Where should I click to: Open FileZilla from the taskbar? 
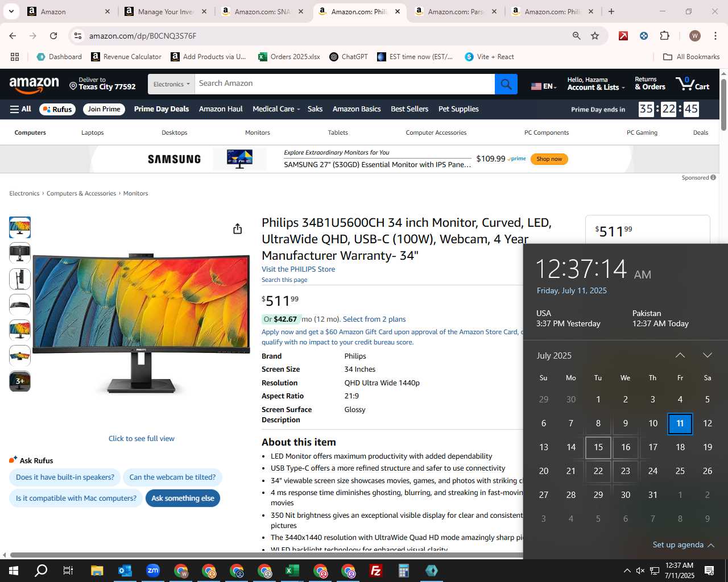click(376, 571)
